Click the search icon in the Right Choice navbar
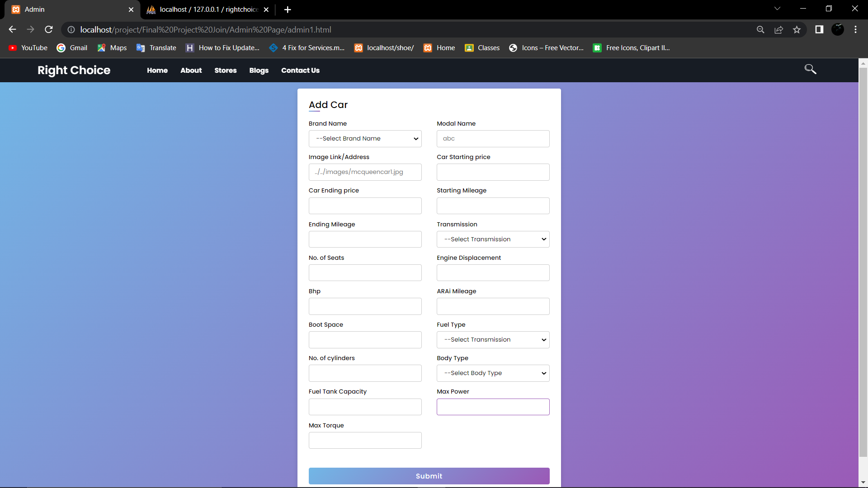Image resolution: width=868 pixels, height=488 pixels. click(x=810, y=69)
